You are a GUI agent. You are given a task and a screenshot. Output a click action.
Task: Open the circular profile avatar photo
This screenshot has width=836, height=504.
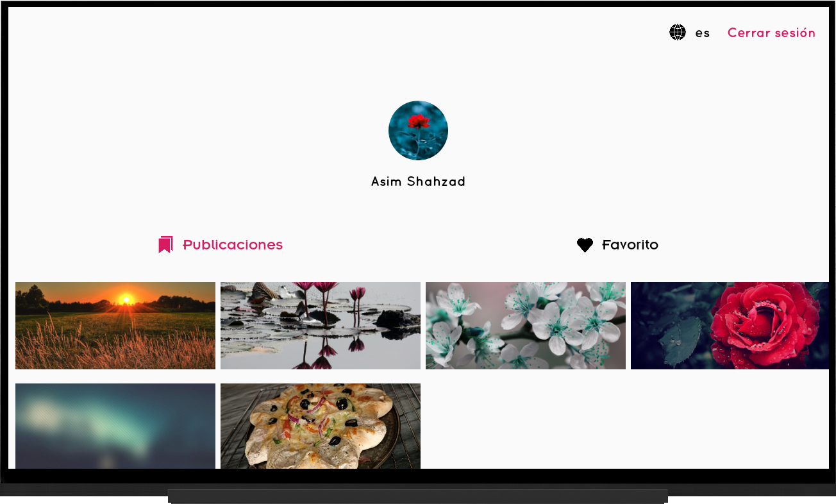click(418, 130)
